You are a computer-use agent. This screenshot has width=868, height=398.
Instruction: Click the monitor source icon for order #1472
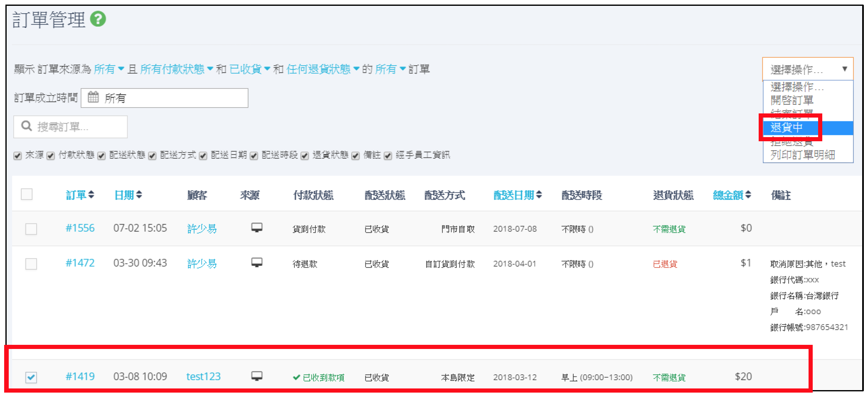[257, 263]
